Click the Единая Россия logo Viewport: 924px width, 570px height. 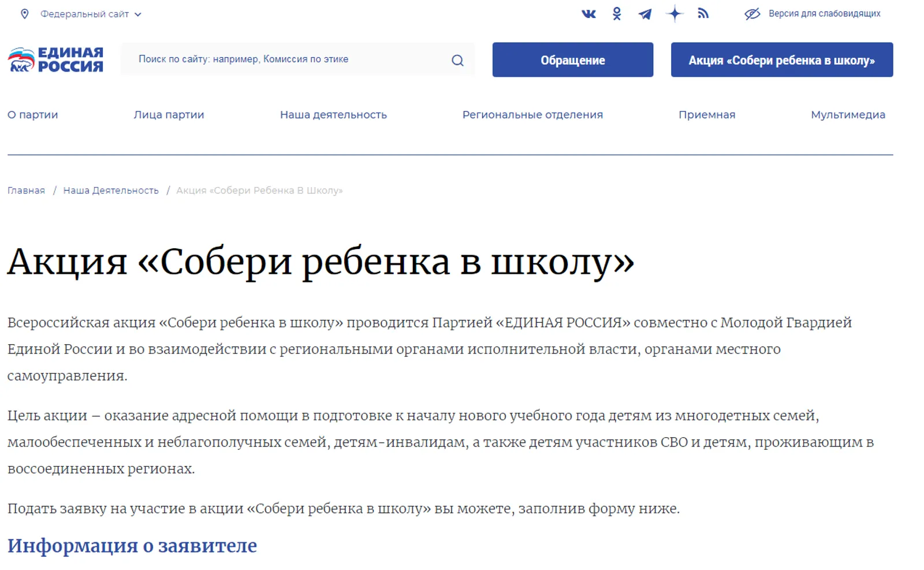coord(55,59)
